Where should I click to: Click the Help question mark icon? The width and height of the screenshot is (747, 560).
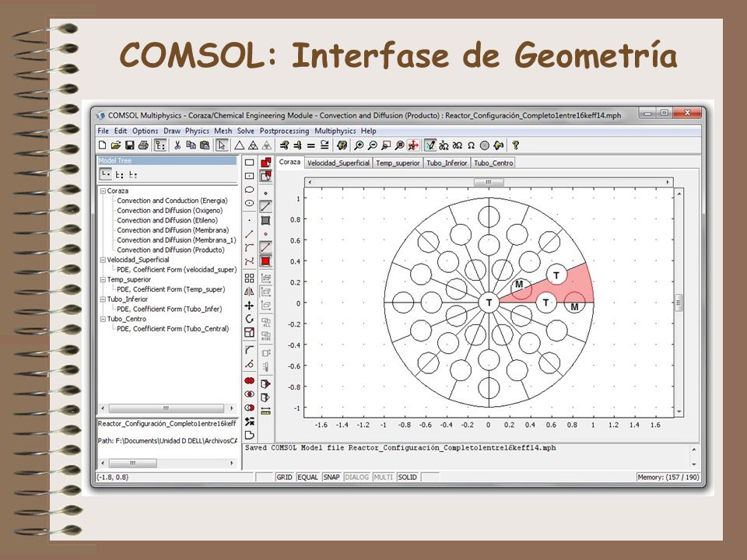coord(515,145)
